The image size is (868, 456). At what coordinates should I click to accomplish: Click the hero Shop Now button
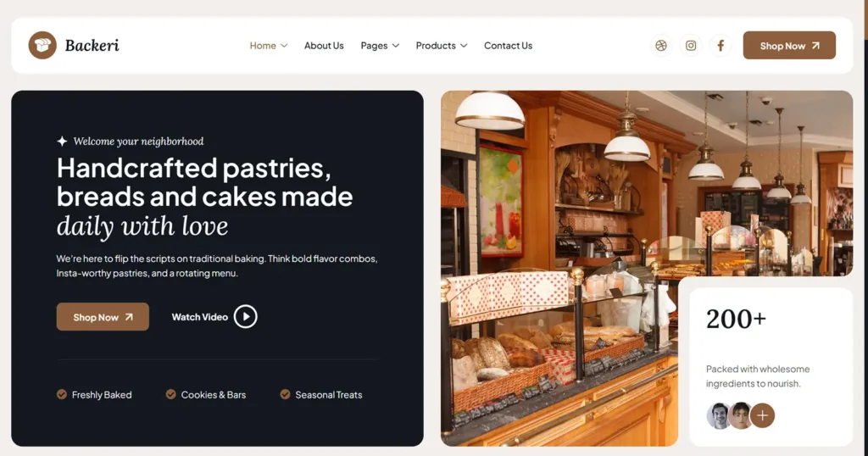pyautogui.click(x=103, y=316)
